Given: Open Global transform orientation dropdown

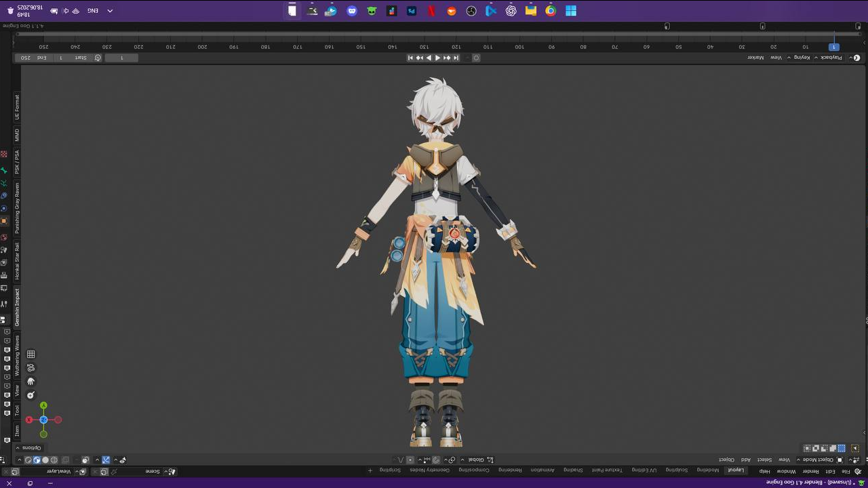Looking at the screenshot, I should [478, 460].
